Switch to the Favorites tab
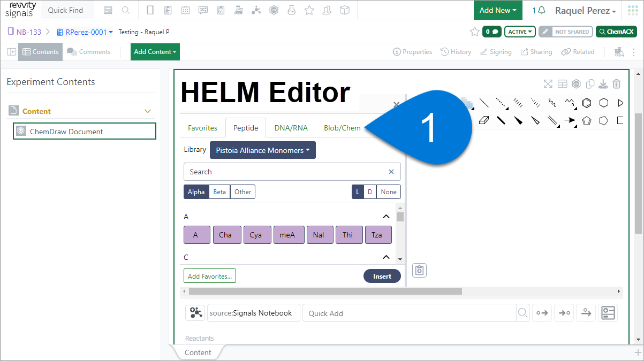The width and height of the screenshot is (644, 361). pos(202,128)
